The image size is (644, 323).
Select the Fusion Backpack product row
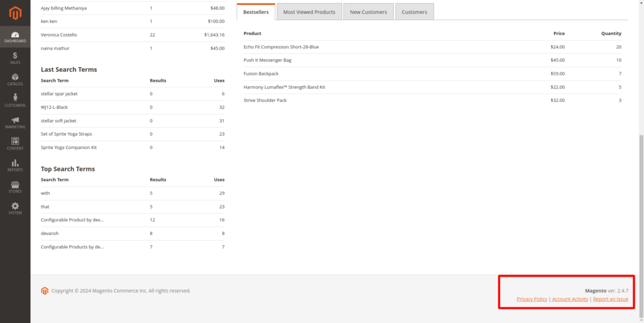pos(432,74)
